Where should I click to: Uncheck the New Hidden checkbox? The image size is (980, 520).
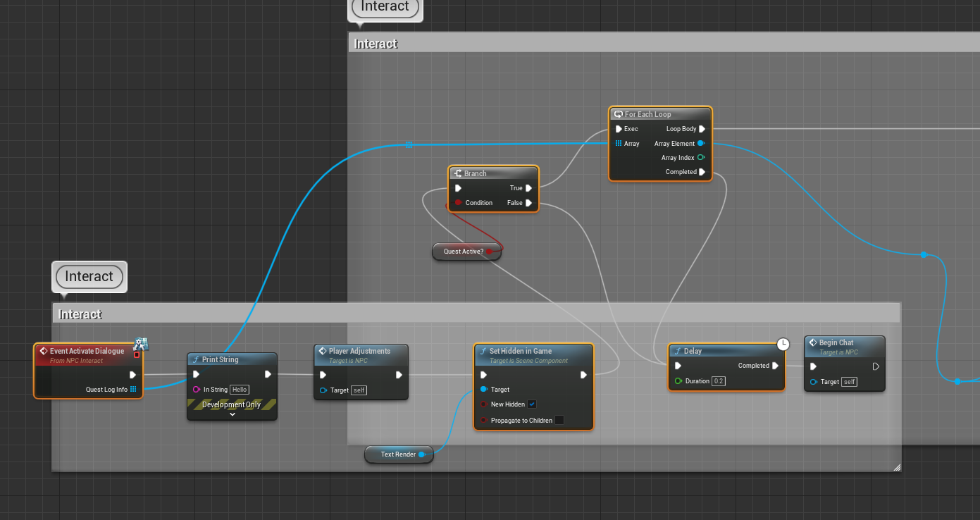click(532, 404)
